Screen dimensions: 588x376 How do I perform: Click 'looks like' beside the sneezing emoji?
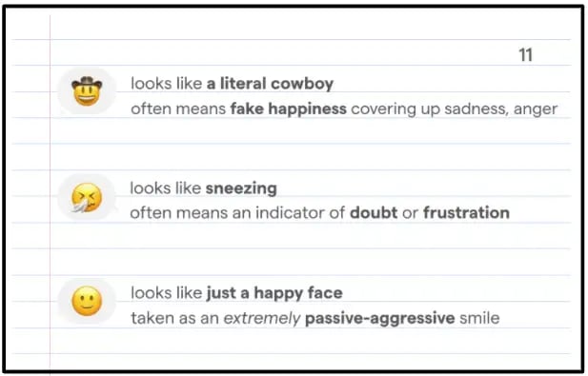(x=166, y=188)
